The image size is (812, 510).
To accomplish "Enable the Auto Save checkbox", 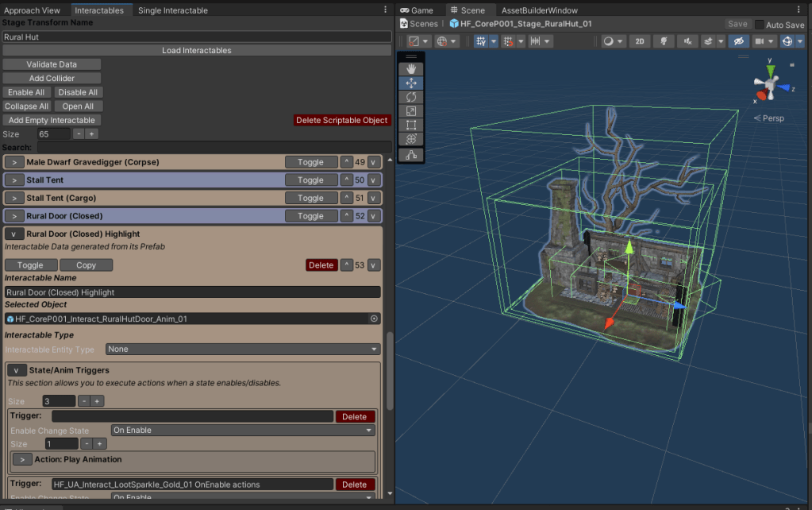I will [760, 25].
